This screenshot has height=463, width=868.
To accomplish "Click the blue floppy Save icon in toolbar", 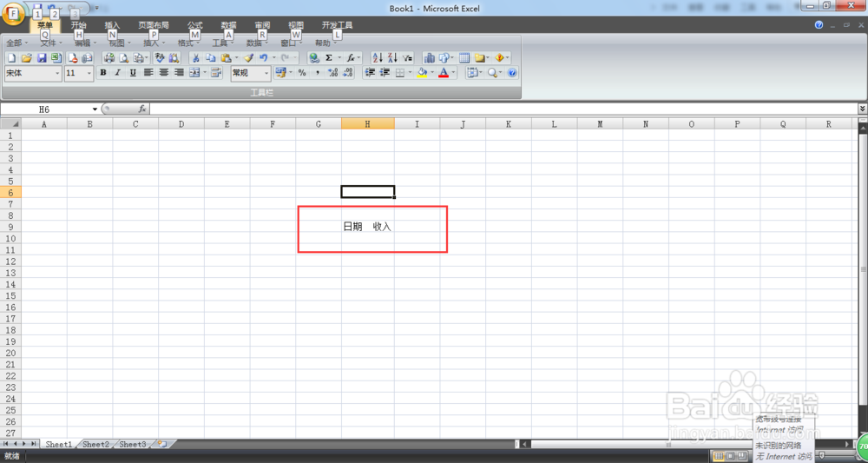I will pyautogui.click(x=42, y=58).
